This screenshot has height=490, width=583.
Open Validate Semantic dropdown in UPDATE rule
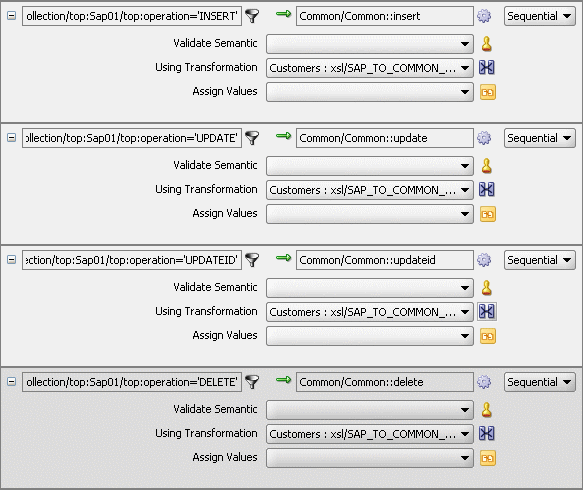coord(370,166)
